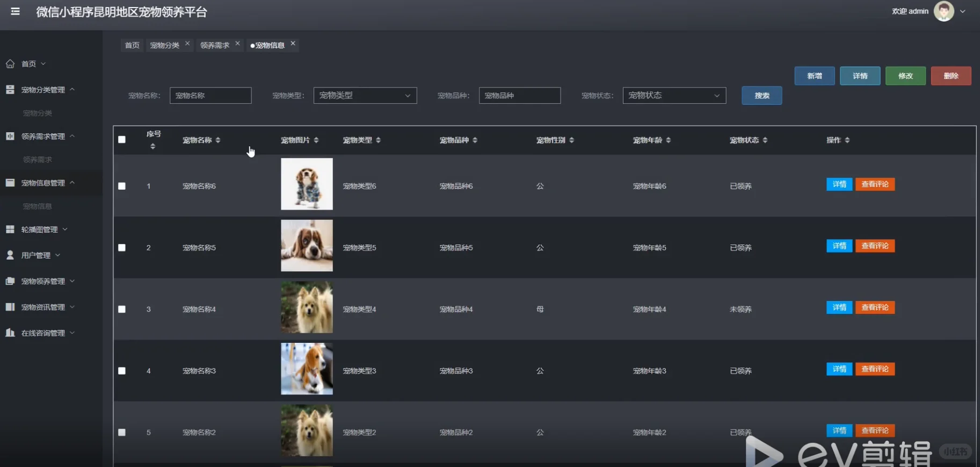
Task: Check the row for 宠物名称4
Action: click(x=122, y=310)
